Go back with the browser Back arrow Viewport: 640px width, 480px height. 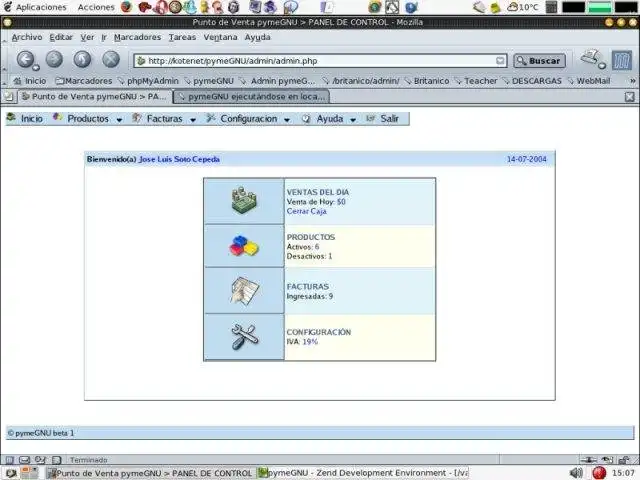[x=25, y=60]
